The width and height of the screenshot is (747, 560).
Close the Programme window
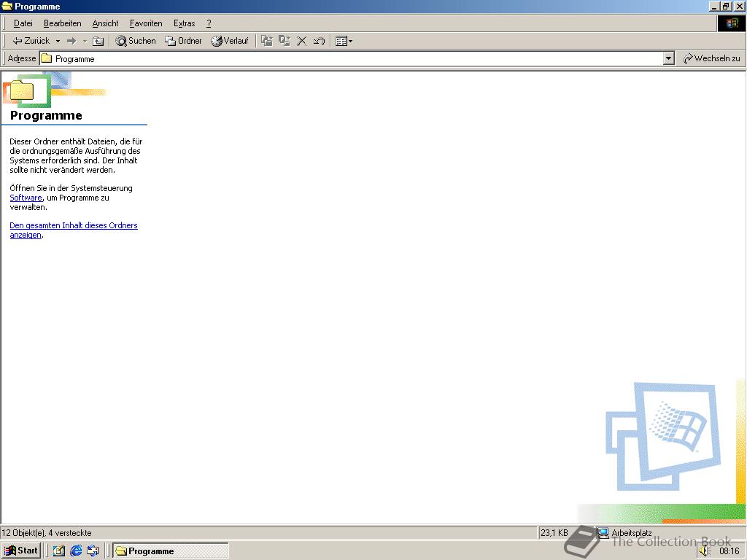point(739,6)
